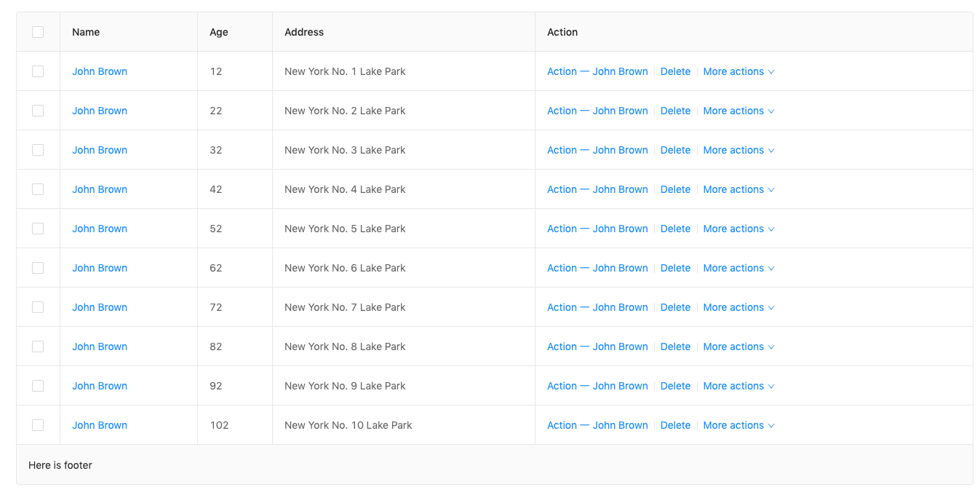
Task: Click Delete in the age 22 row
Action: pos(675,111)
